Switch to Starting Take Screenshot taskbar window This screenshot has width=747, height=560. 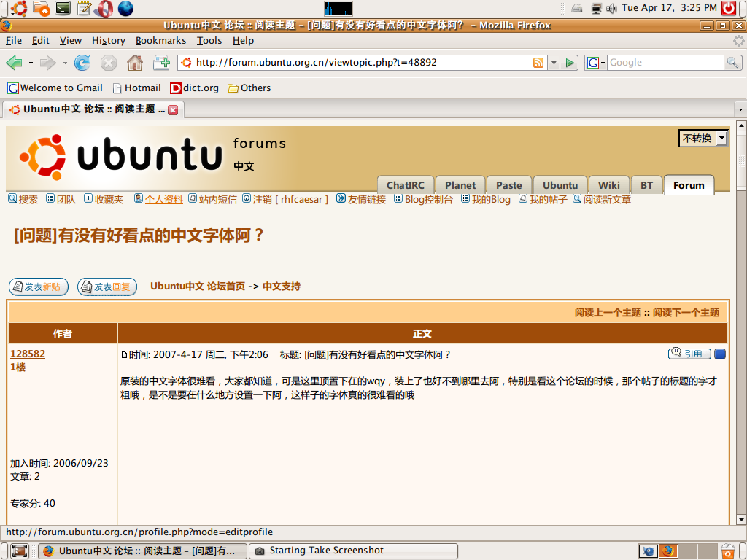(x=354, y=551)
